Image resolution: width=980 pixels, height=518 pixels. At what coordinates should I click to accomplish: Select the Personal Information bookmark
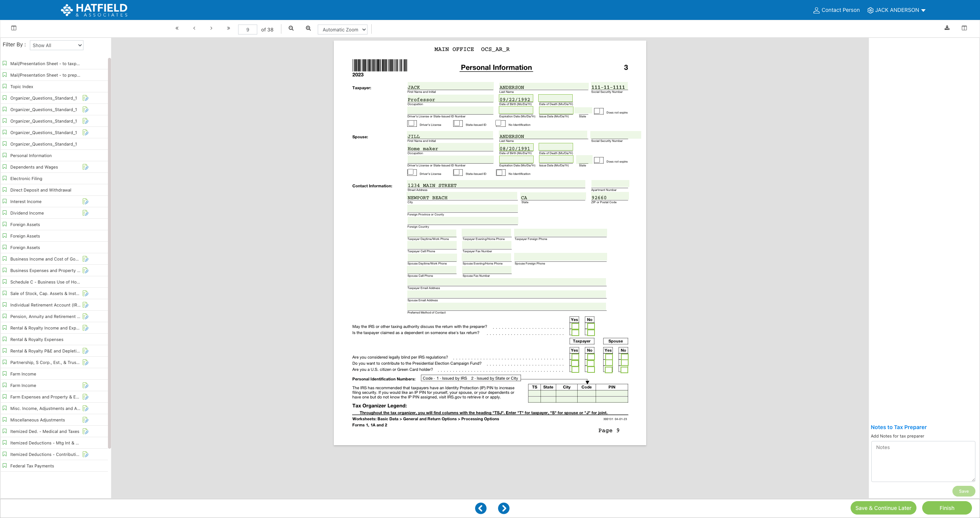(x=31, y=155)
